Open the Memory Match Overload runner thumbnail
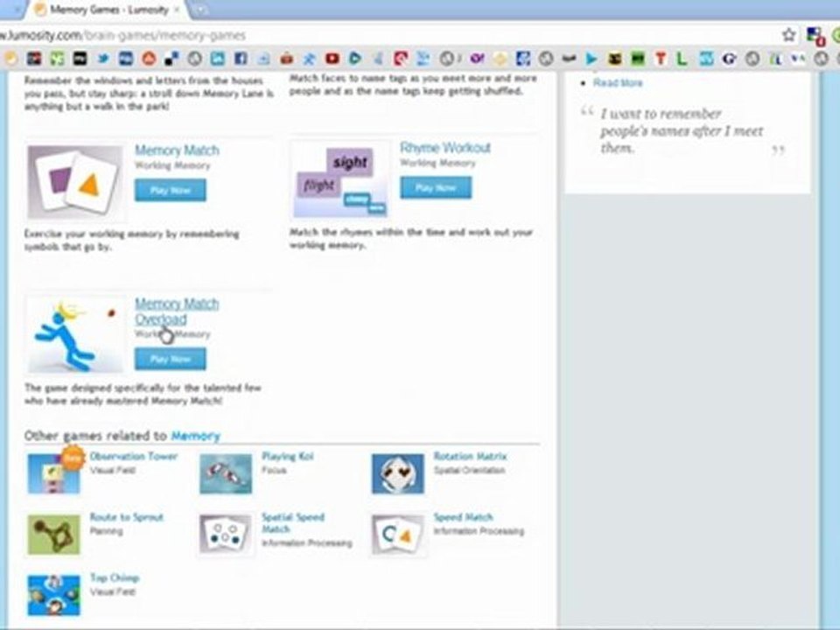 75,335
